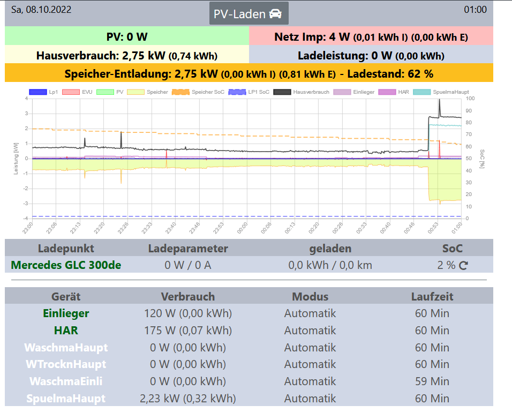Click the Einlieger device name in table

66,313
